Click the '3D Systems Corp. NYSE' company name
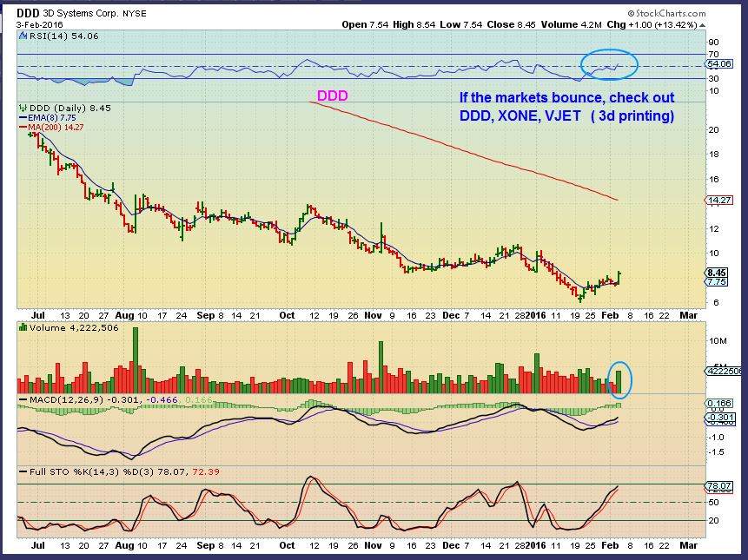The width and height of the screenshot is (748, 560). (95, 13)
